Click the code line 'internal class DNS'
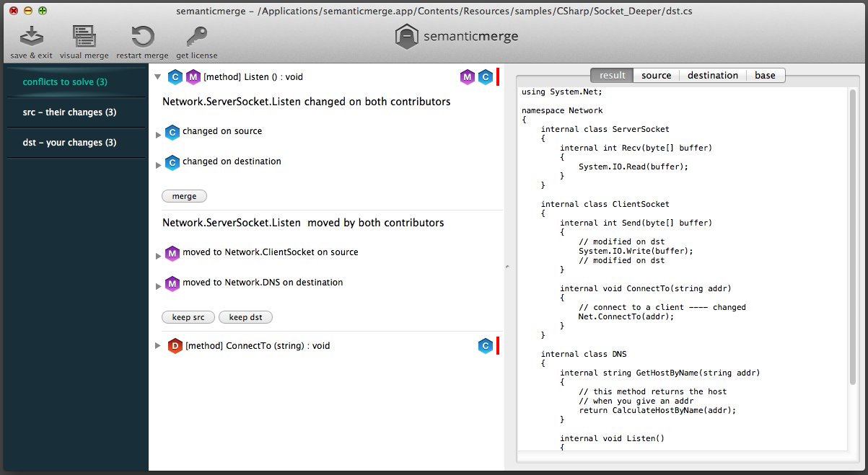Viewport: 868px width, 475px height. (x=584, y=354)
